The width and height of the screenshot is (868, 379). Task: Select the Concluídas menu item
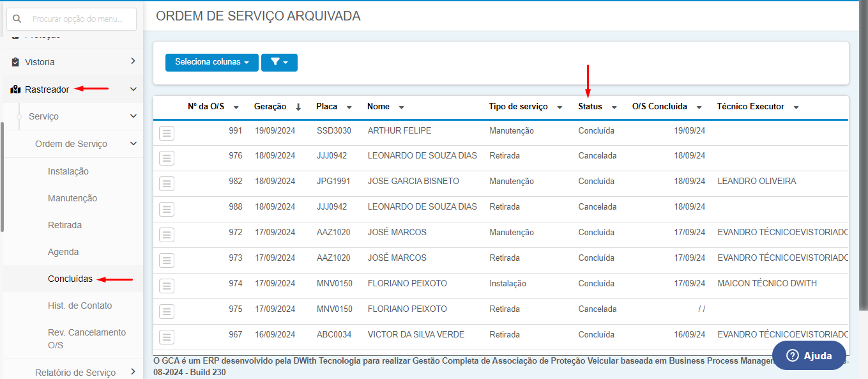(x=70, y=279)
